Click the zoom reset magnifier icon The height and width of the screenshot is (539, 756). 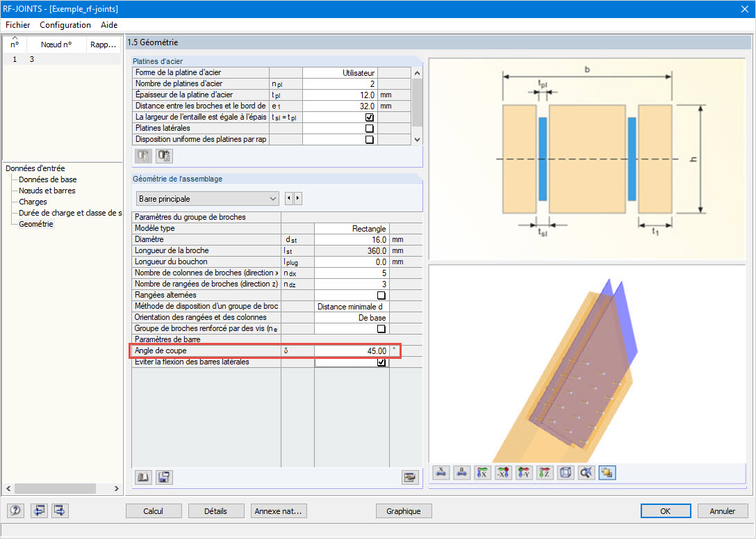point(586,473)
